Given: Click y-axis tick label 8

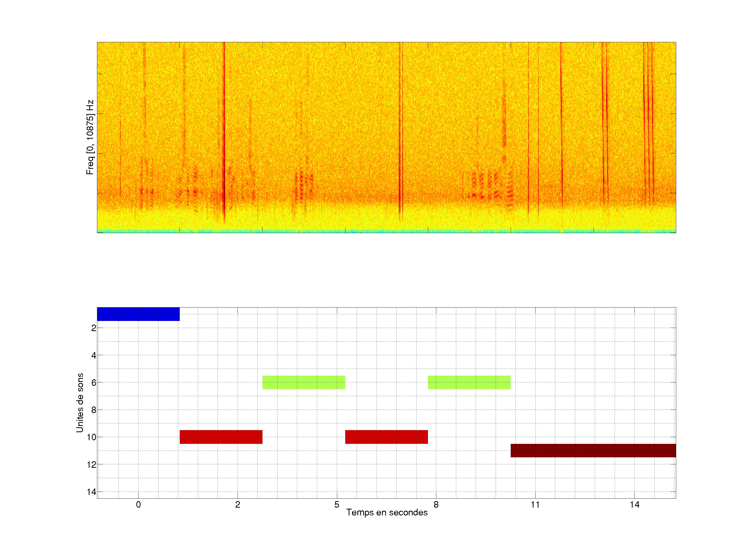Looking at the screenshot, I should pos(94,410).
